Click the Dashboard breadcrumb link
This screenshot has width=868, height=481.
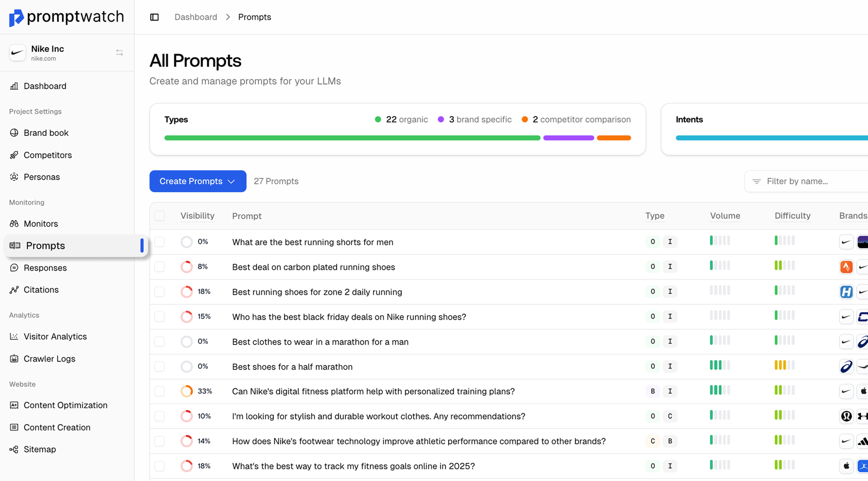point(196,17)
